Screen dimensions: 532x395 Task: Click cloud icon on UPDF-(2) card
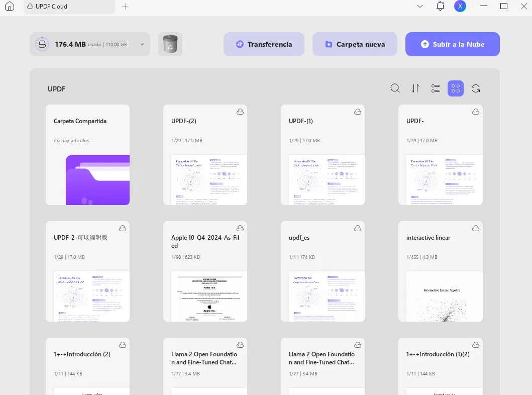[x=240, y=112]
